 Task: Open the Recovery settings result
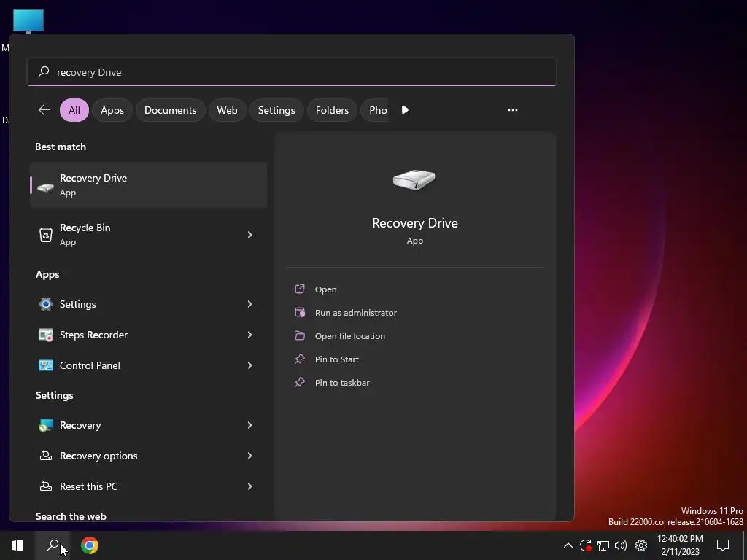[149, 425]
